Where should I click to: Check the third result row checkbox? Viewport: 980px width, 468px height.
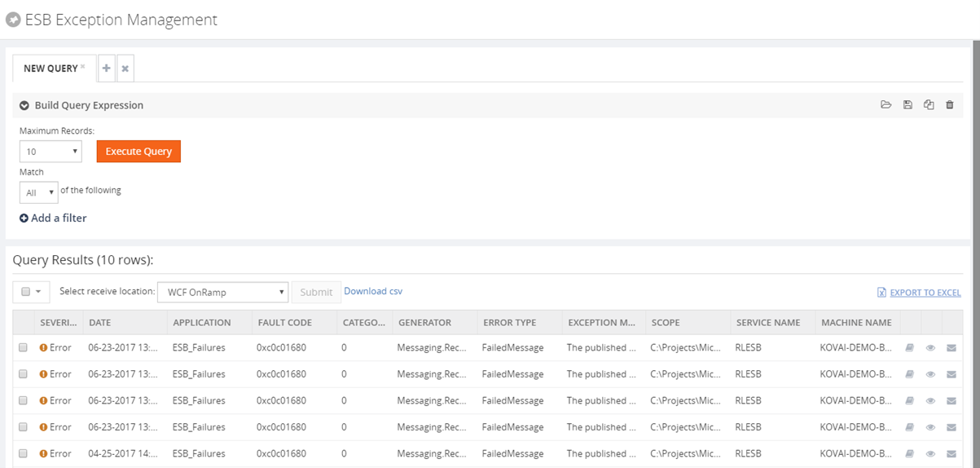coord(23,400)
